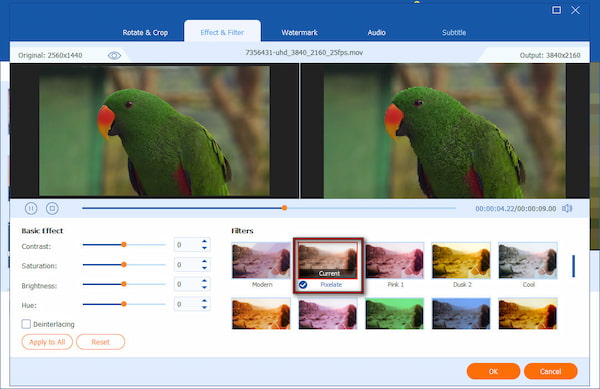This screenshot has height=389, width=600.
Task: Click the timecode 00:00:04.22/00:00:09.00
Action: coord(515,209)
